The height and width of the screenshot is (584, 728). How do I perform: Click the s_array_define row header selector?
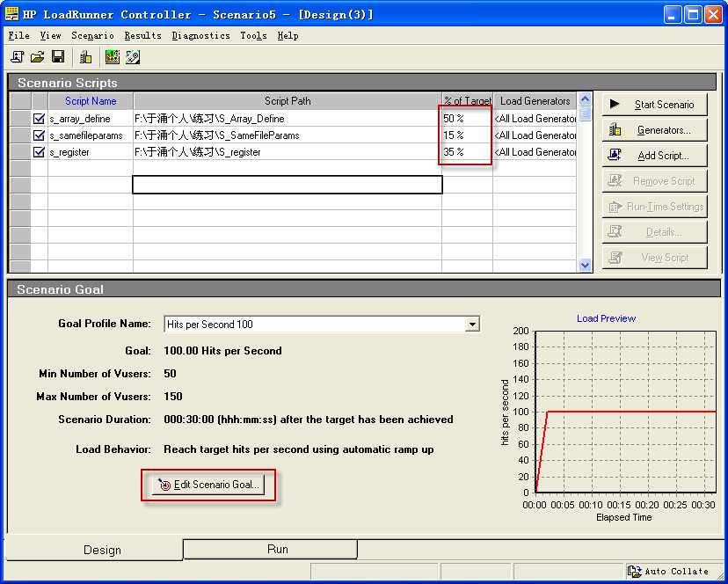click(20, 119)
